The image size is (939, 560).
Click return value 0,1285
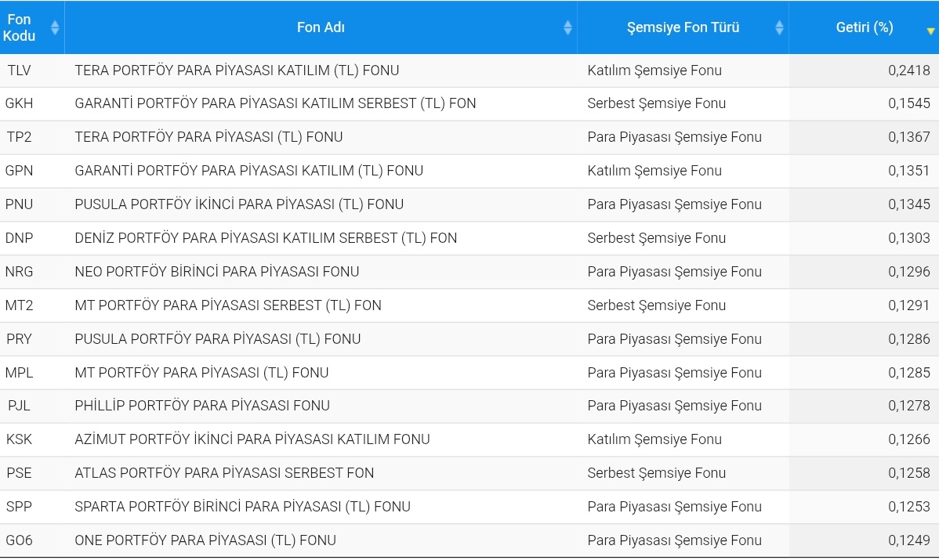click(909, 373)
